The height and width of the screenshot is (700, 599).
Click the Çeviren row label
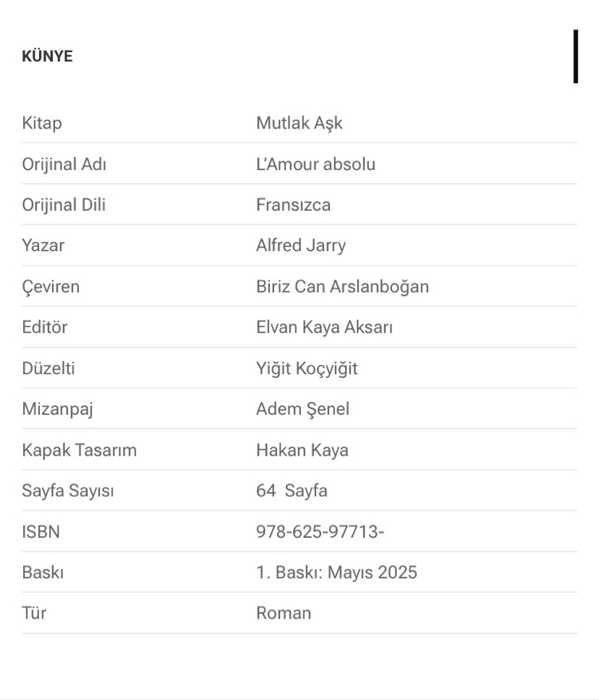pyautogui.click(x=51, y=287)
